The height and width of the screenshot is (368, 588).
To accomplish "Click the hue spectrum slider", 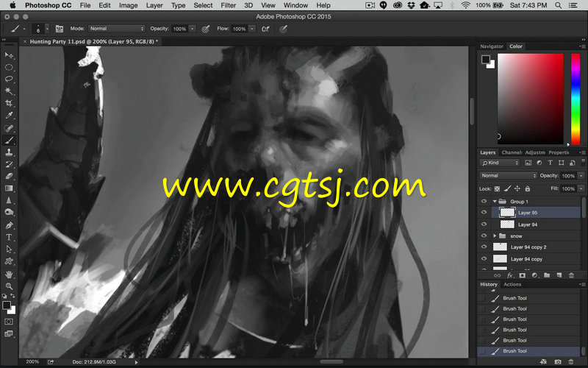I will pos(576,99).
